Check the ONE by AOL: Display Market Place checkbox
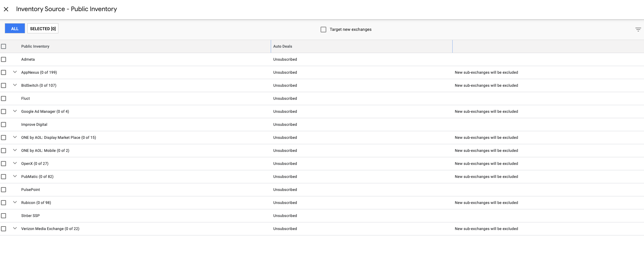644x271 pixels. (3, 138)
